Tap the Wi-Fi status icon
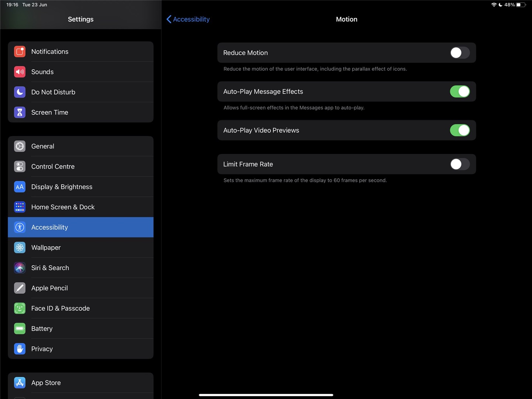532x399 pixels. point(494,4)
